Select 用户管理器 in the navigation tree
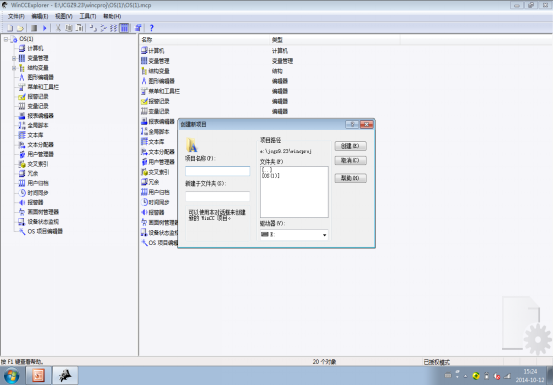The height and width of the screenshot is (385, 554). 41,154
